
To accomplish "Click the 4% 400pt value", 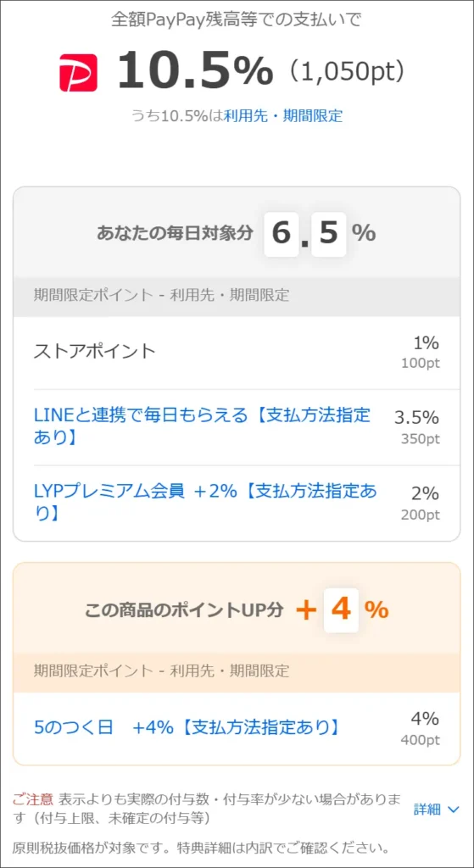I will tap(421, 728).
